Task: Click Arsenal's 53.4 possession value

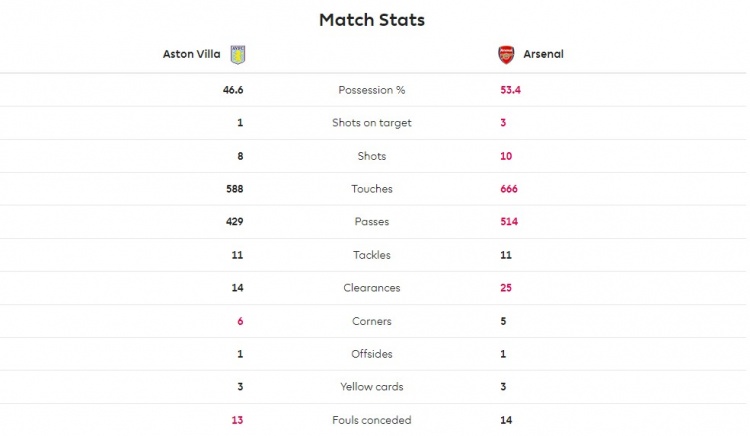Action: 510,90
